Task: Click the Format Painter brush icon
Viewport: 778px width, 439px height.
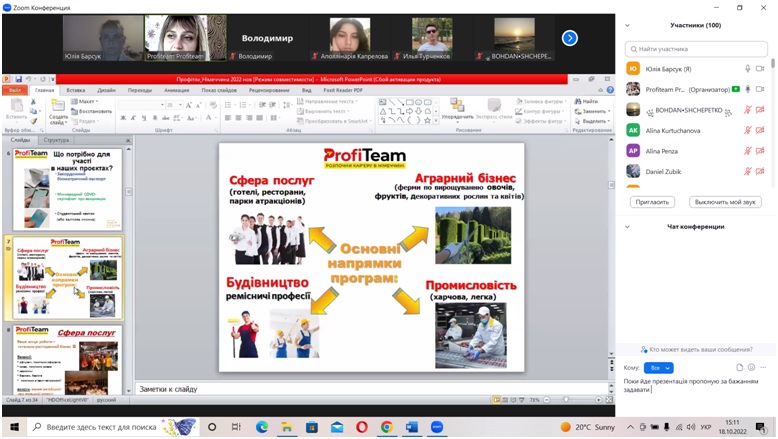Action: pos(33,120)
